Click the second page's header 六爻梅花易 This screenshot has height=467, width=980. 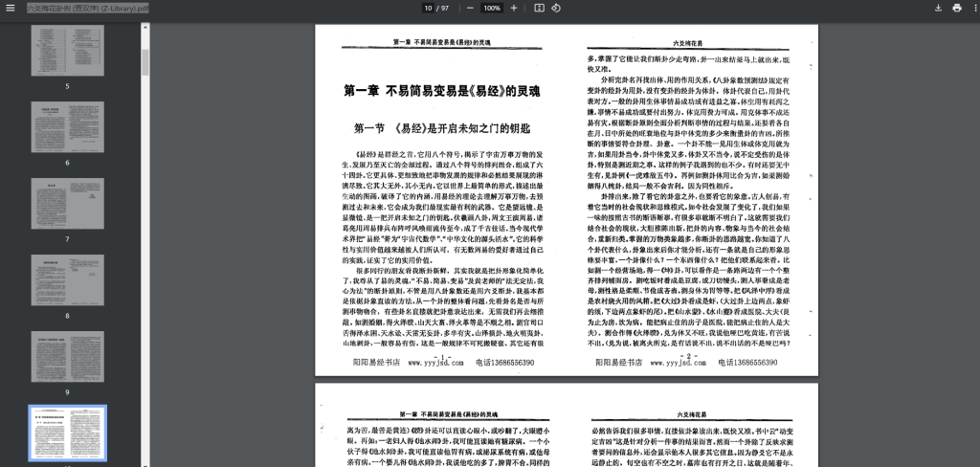(x=692, y=415)
